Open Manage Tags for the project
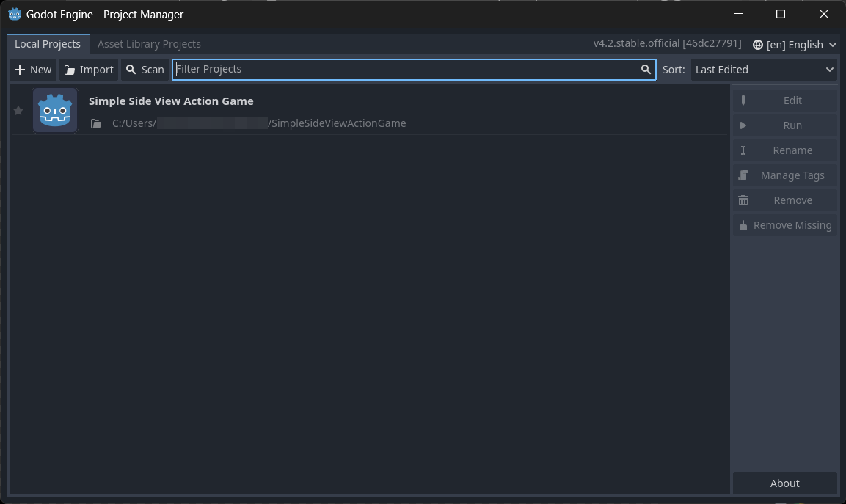Image resolution: width=846 pixels, height=504 pixels. pos(785,175)
